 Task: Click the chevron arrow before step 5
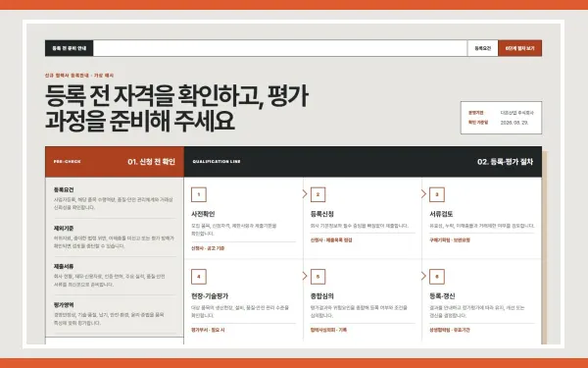coord(305,276)
